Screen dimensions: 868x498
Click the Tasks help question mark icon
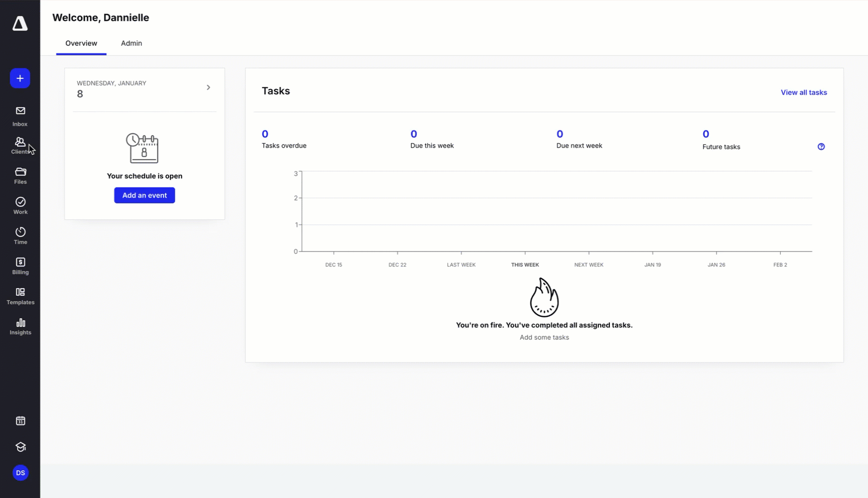tap(821, 147)
